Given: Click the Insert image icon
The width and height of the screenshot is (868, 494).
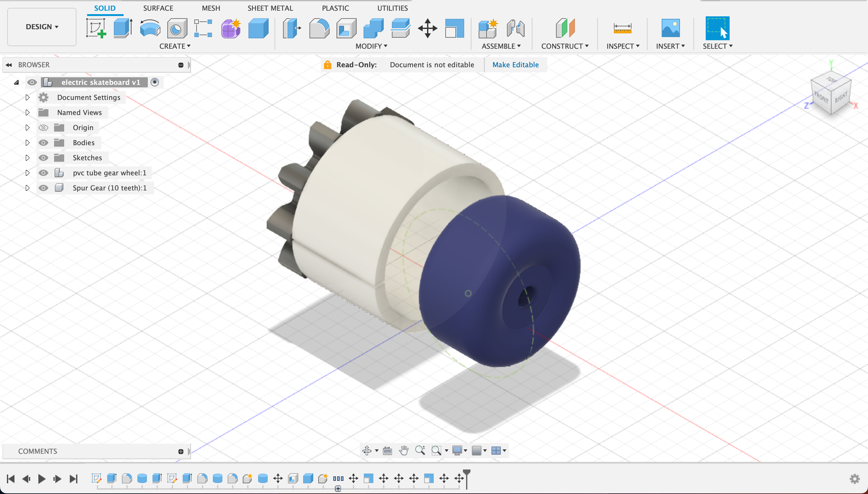Looking at the screenshot, I should [x=670, y=28].
